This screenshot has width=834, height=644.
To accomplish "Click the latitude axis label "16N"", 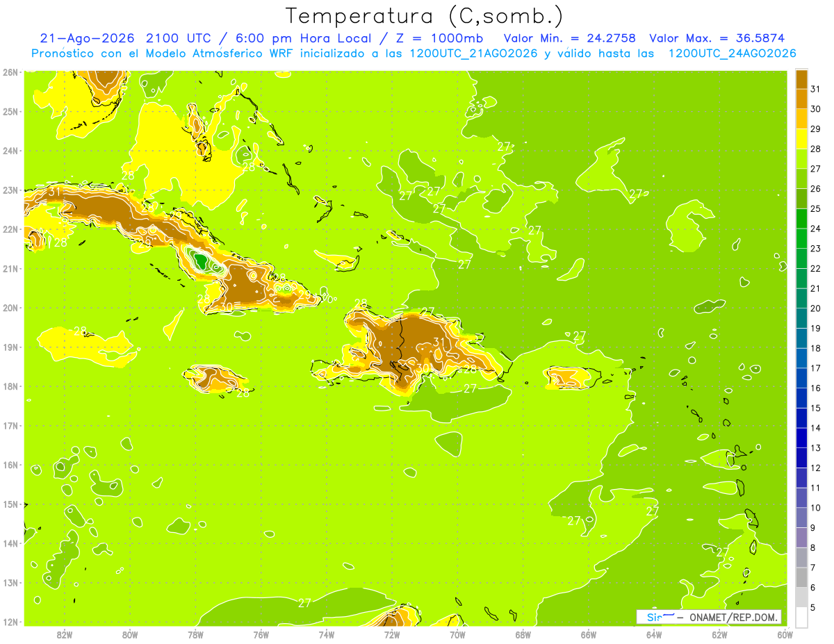I will pos(10,465).
